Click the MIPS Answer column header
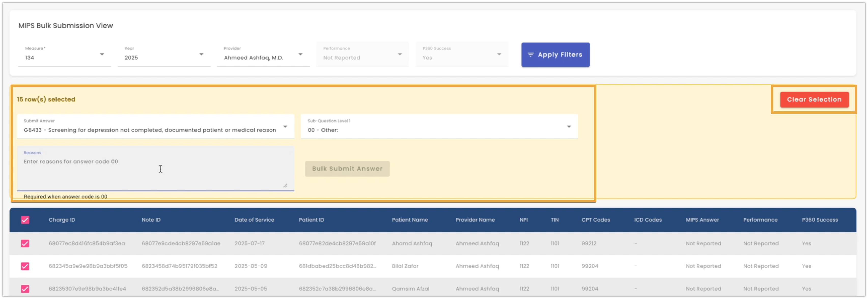This screenshot has height=299, width=868. (x=702, y=220)
